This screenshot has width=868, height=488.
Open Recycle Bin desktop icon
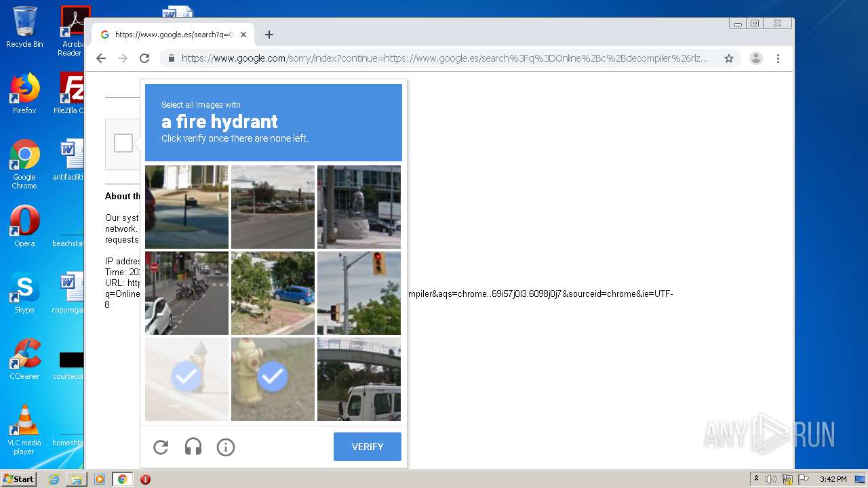pos(24,27)
